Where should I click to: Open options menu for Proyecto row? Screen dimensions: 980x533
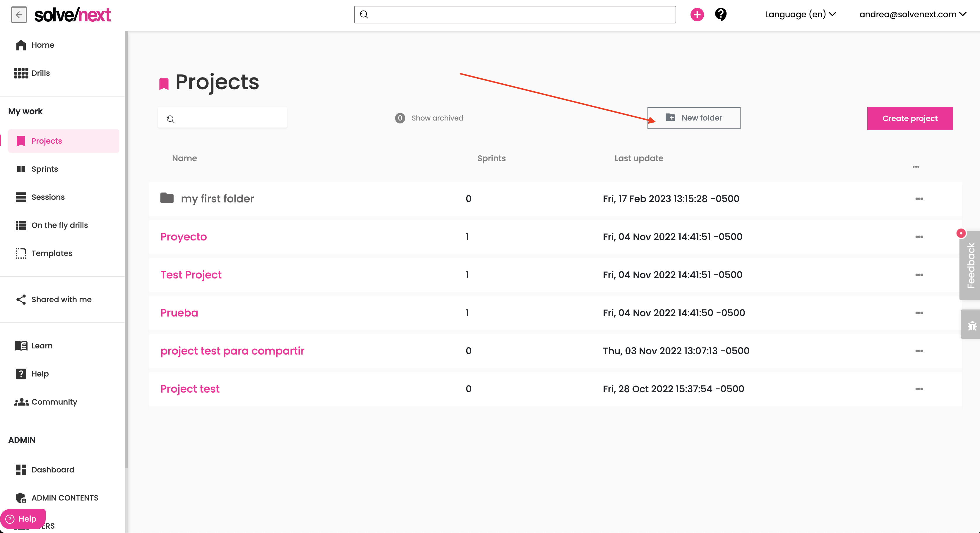coord(919,237)
